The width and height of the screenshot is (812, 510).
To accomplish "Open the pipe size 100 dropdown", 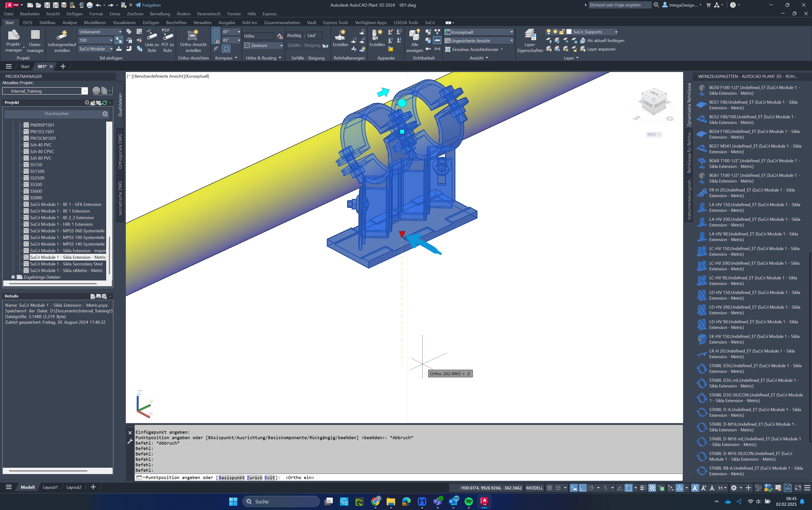I will point(96,40).
